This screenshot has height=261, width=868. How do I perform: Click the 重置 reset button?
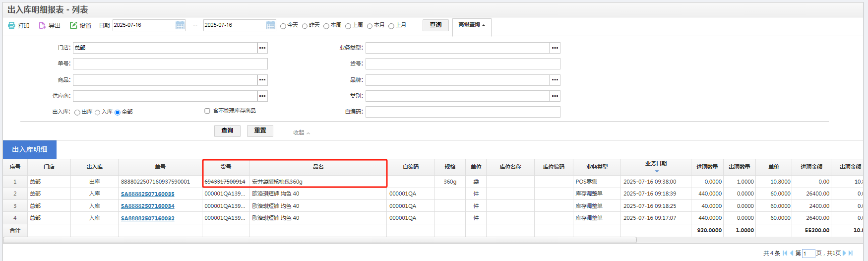[260, 130]
